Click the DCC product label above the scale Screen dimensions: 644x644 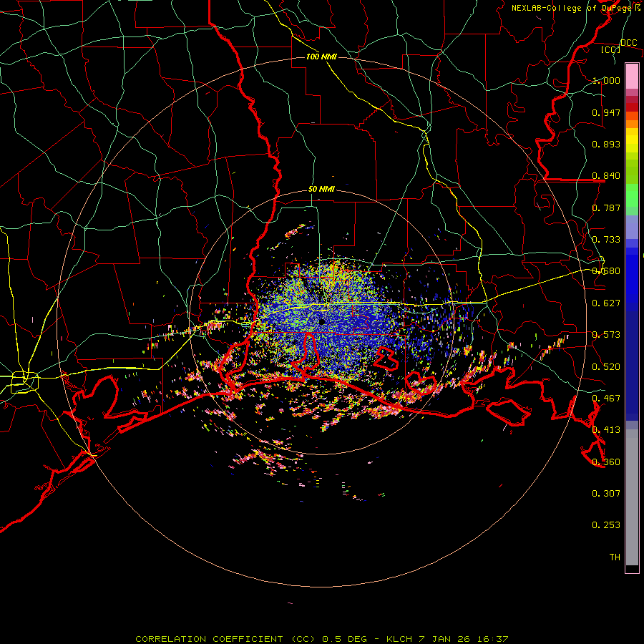coord(628,43)
